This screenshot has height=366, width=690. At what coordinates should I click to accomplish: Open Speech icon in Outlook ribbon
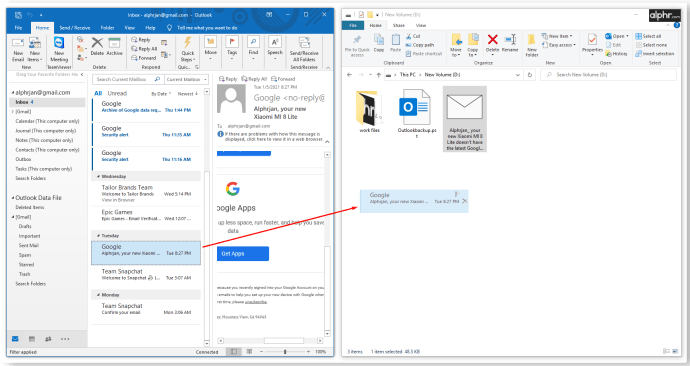point(275,47)
